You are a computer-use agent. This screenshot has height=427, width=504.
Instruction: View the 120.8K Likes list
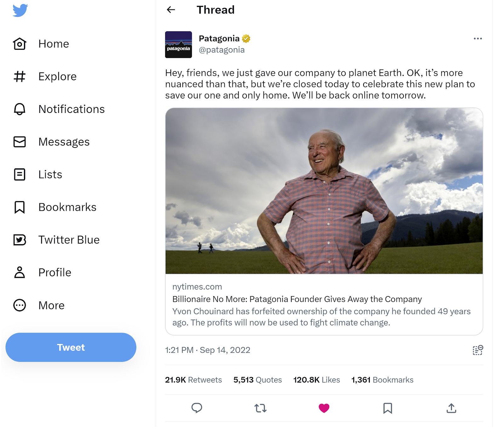[x=317, y=380]
